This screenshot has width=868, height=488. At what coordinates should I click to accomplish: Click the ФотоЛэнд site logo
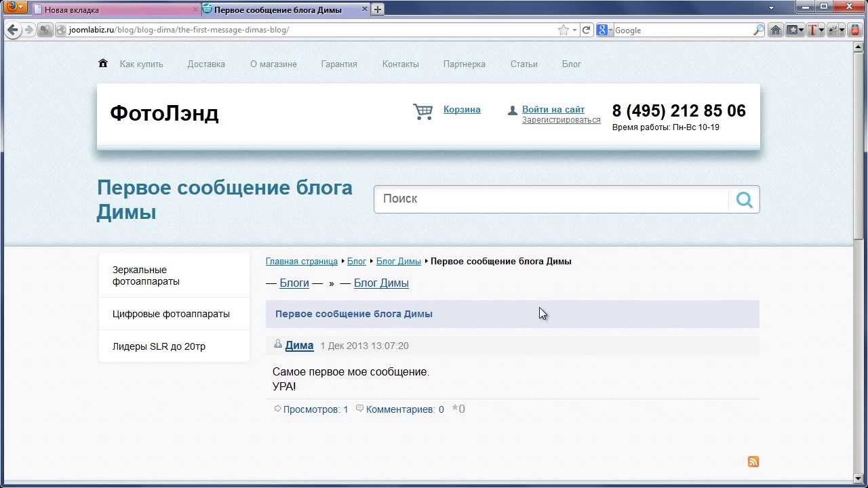164,113
